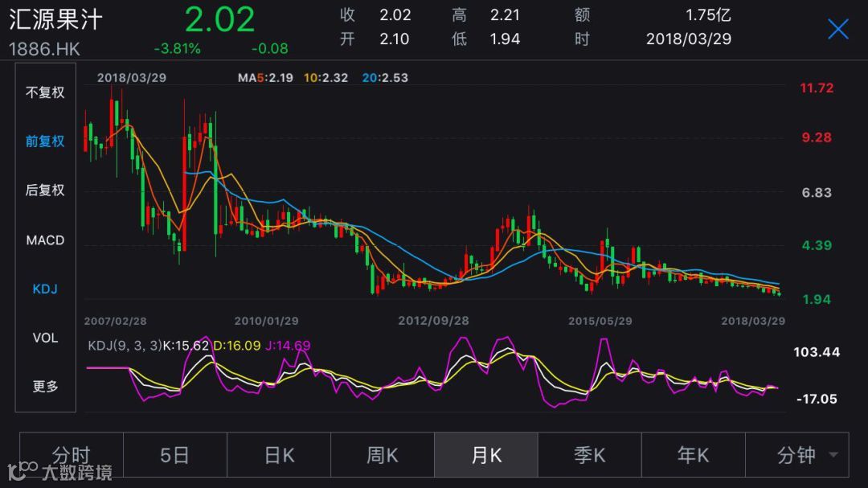Close the chart with the blue X
868x488 pixels.
[x=837, y=29]
